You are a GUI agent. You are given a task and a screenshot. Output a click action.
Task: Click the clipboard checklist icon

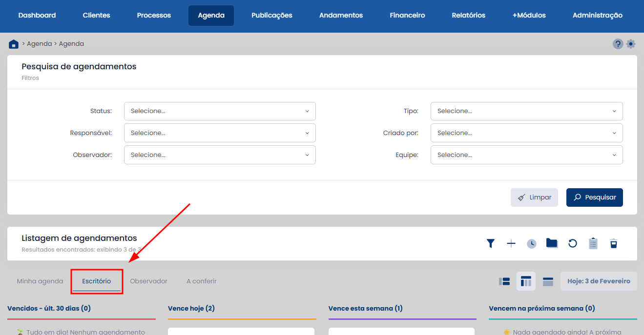(x=593, y=243)
